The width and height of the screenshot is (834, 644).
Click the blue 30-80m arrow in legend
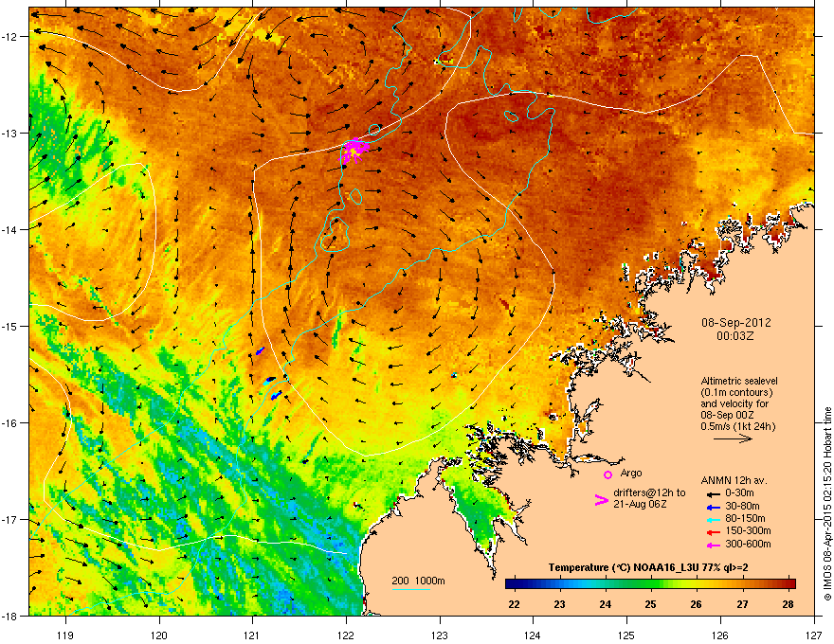713,508
